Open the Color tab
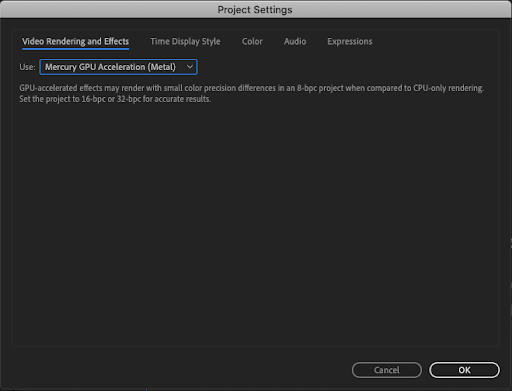This screenshot has width=512, height=391. 252,41
